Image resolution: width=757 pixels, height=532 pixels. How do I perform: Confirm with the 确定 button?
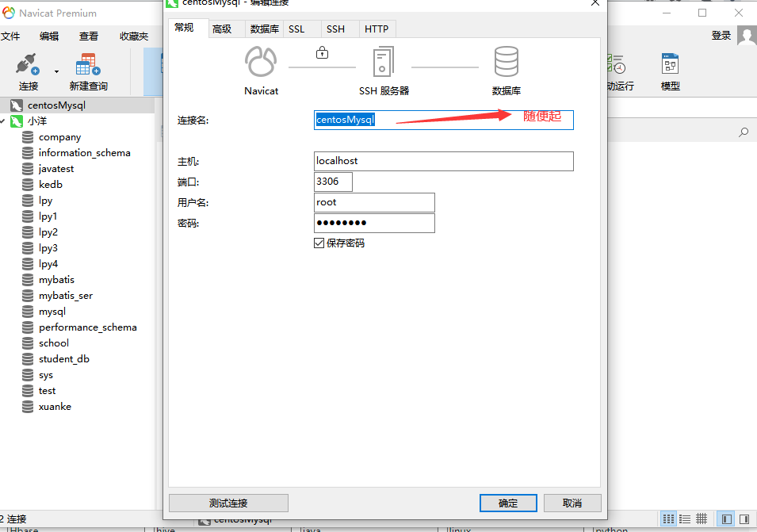tap(508, 503)
